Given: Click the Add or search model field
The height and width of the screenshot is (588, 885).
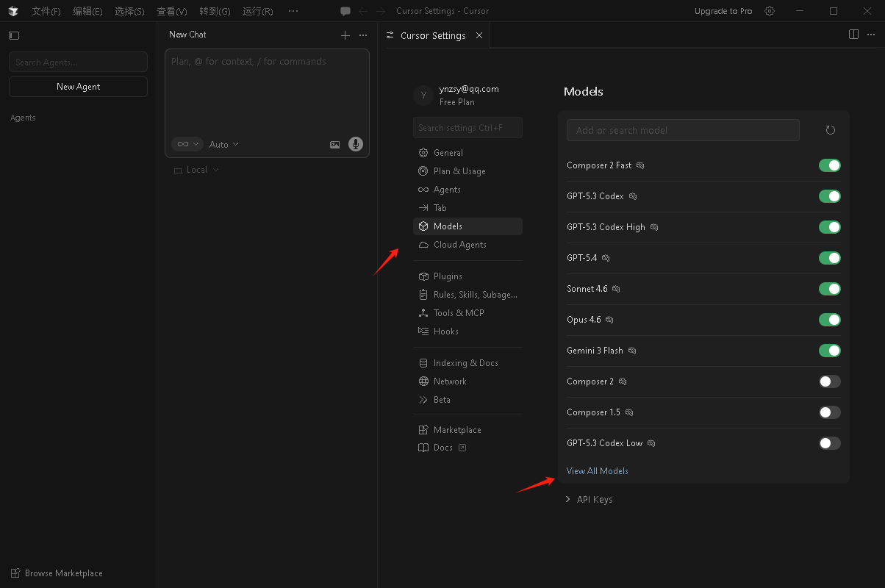Looking at the screenshot, I should click(682, 130).
